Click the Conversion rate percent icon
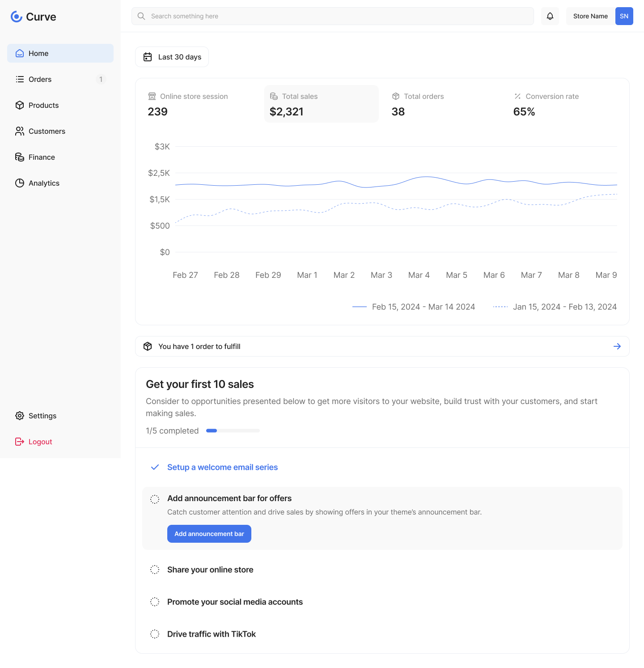Image resolution: width=644 pixels, height=668 pixels. 517,96
